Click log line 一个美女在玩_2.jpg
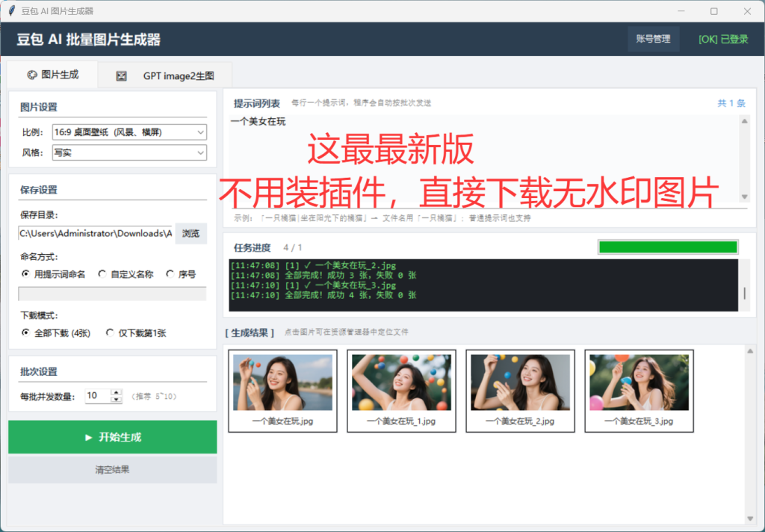The image size is (765, 532). (313, 265)
